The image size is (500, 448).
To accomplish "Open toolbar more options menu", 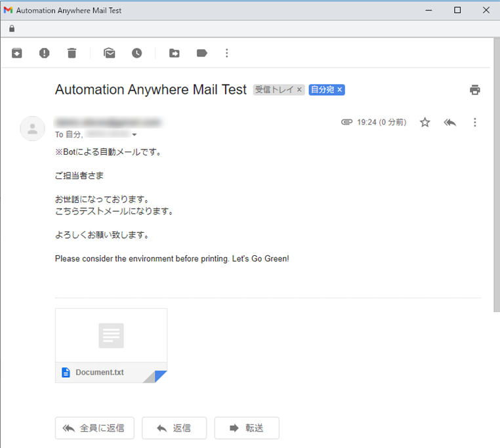I will tap(227, 53).
